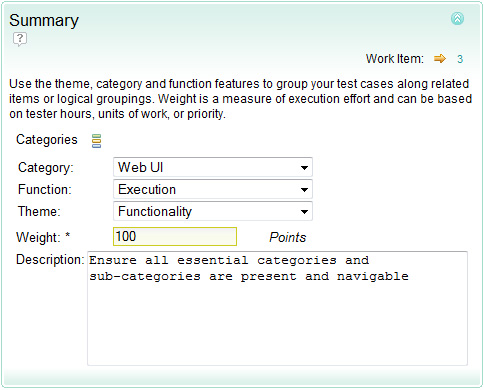Click the arrow on the Execution combo box

304,190
